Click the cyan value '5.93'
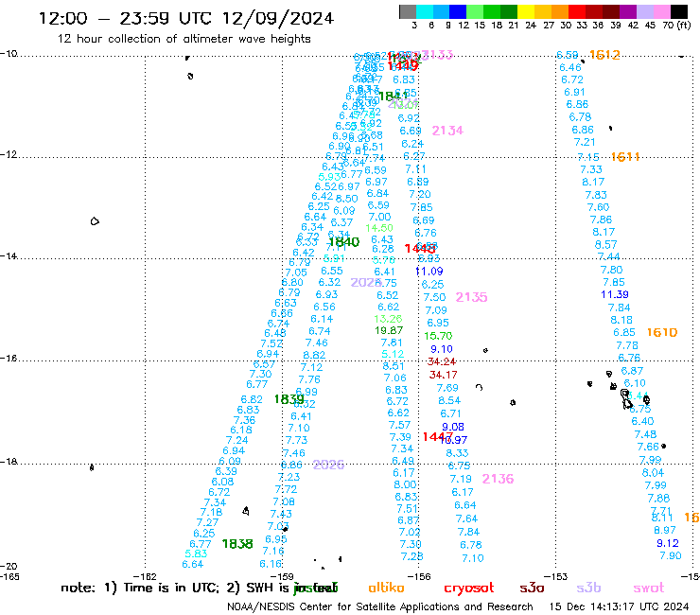700x615 pixels. click(x=329, y=177)
